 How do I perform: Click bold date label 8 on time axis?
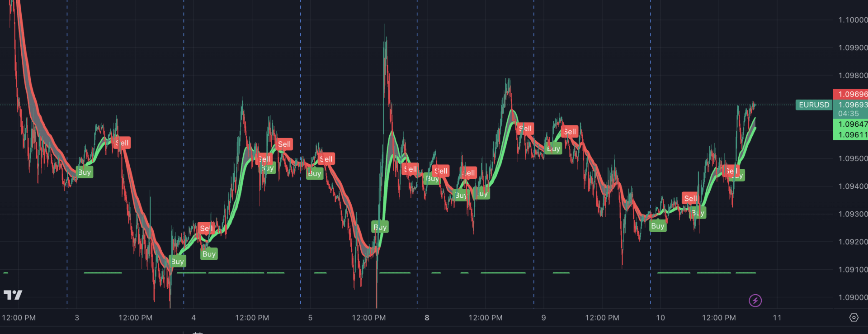pyautogui.click(x=427, y=318)
